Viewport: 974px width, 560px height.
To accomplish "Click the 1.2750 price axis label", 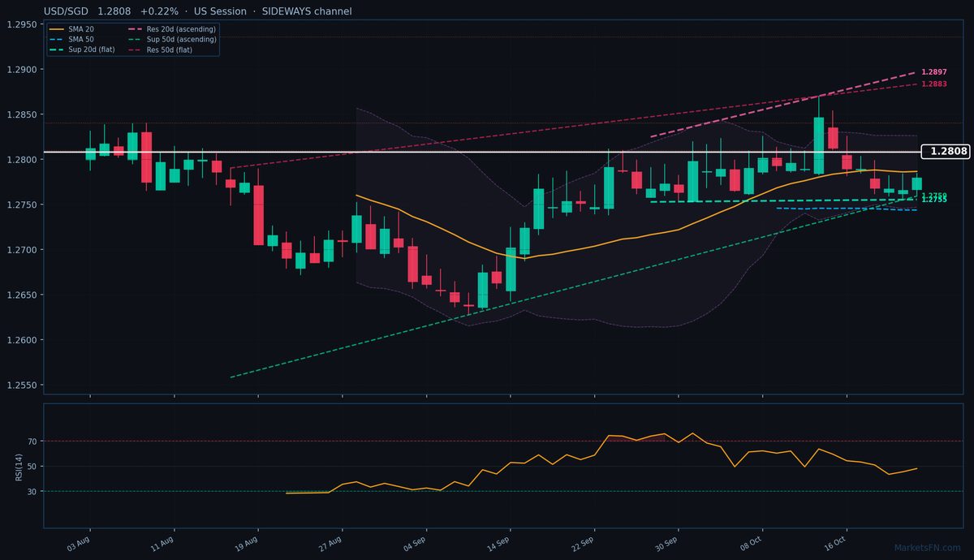I will [22, 205].
